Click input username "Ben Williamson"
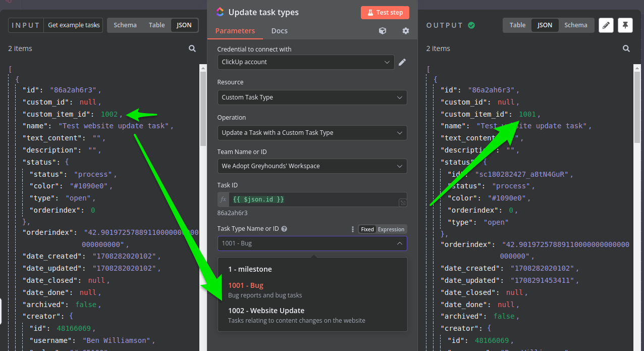Image resolution: width=644 pixels, height=351 pixels. [116, 340]
